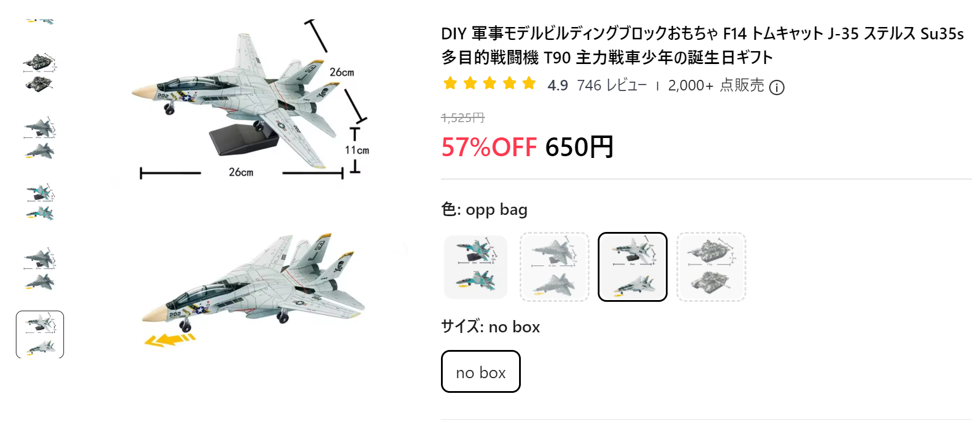Click the 2,000+ 点販売 sales text

click(716, 86)
